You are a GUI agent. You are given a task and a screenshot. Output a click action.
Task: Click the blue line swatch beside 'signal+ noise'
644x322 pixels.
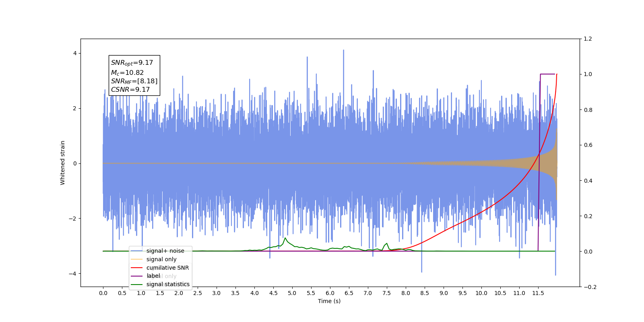click(137, 251)
